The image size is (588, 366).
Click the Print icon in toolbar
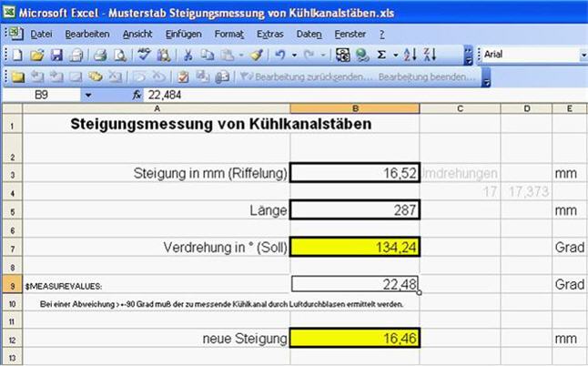(x=101, y=56)
